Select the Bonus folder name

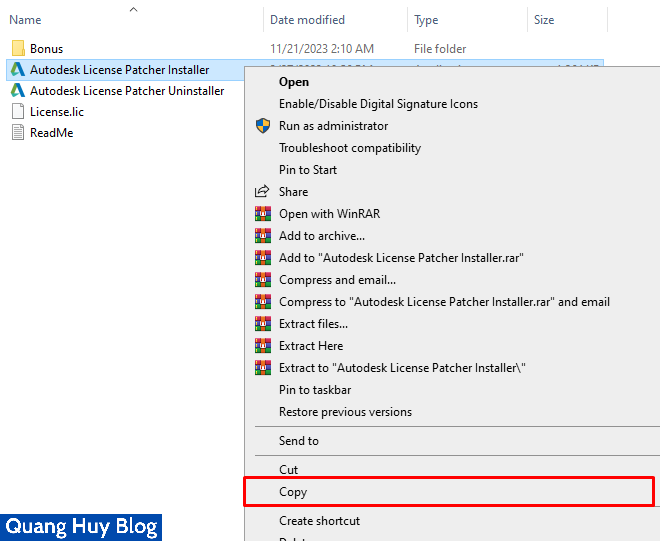tap(46, 49)
